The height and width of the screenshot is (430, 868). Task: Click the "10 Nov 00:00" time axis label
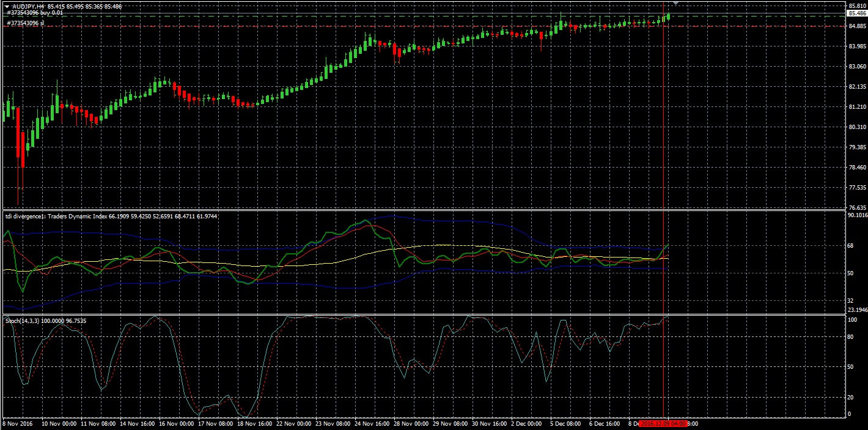pyautogui.click(x=59, y=423)
